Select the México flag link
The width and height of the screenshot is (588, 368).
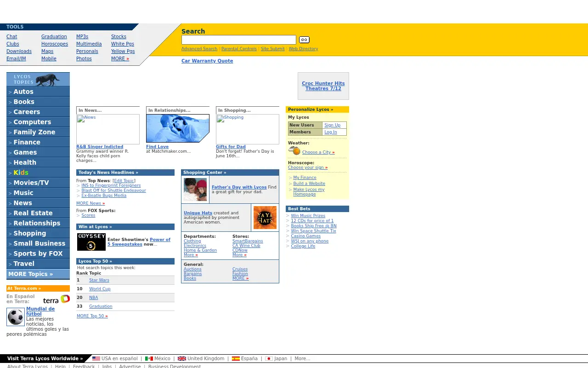pyautogui.click(x=158, y=359)
